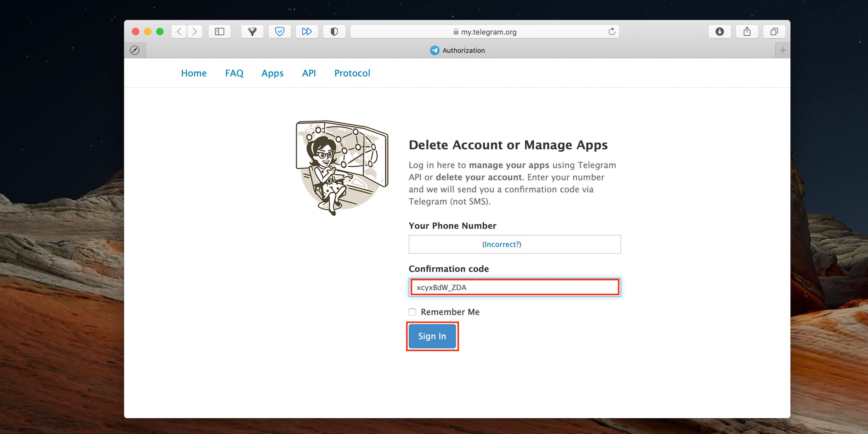Click the dark mode shield icon in toolbar
868x434 pixels.
pyautogui.click(x=334, y=32)
